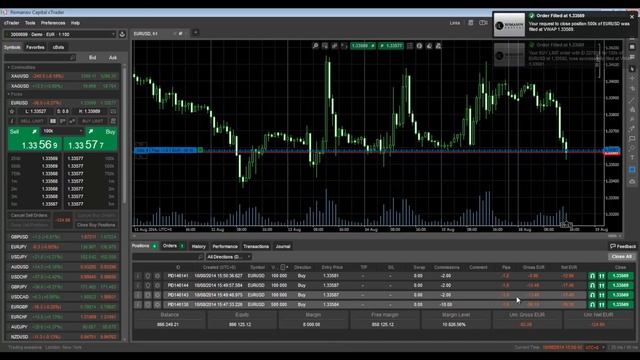Open the Tools menu

click(x=30, y=23)
